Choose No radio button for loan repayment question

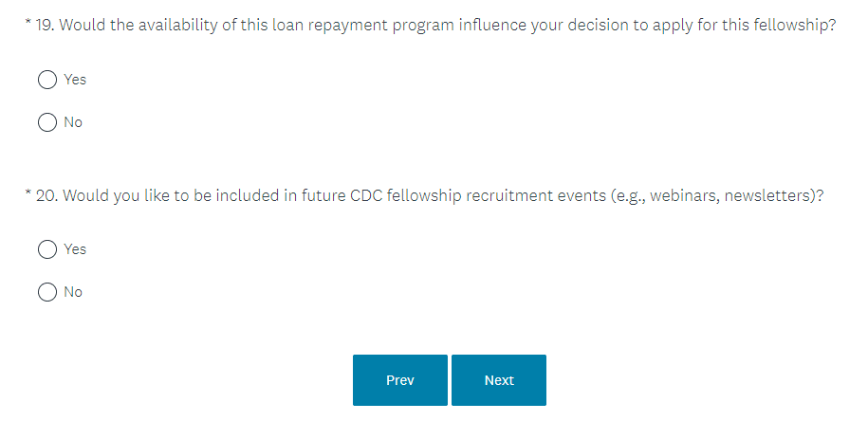[x=47, y=122]
